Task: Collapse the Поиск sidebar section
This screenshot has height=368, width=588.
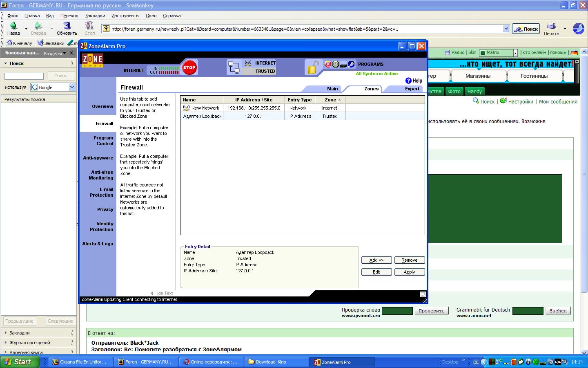Action: (x=6, y=63)
